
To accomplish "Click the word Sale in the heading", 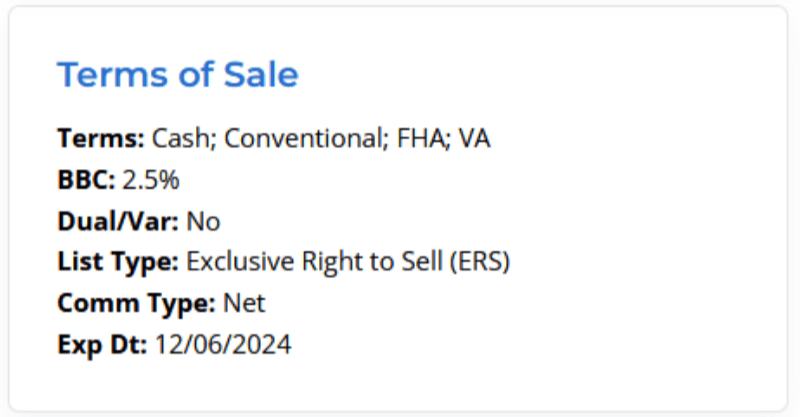I will [262, 75].
